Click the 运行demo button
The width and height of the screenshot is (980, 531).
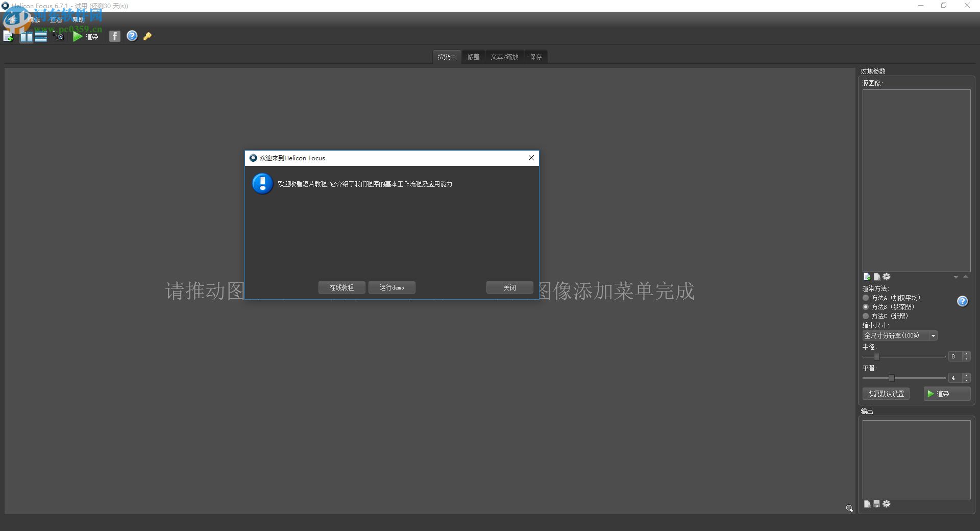click(x=391, y=287)
